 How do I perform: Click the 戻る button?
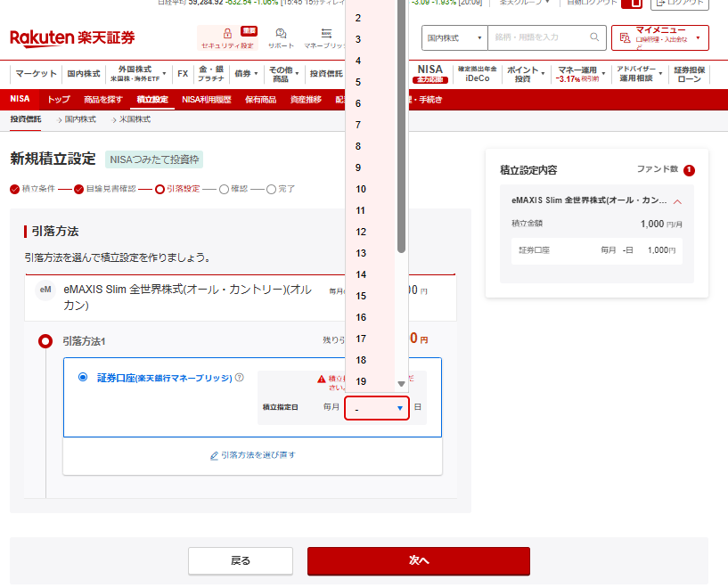(x=241, y=560)
